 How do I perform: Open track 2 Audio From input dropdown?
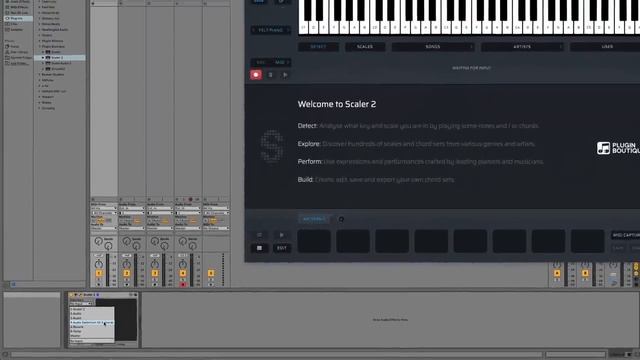(x=132, y=209)
